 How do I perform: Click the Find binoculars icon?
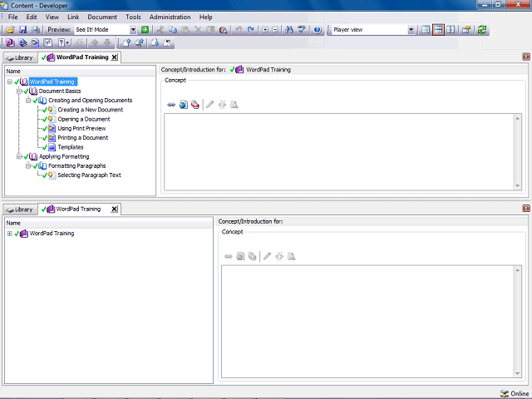tap(289, 30)
